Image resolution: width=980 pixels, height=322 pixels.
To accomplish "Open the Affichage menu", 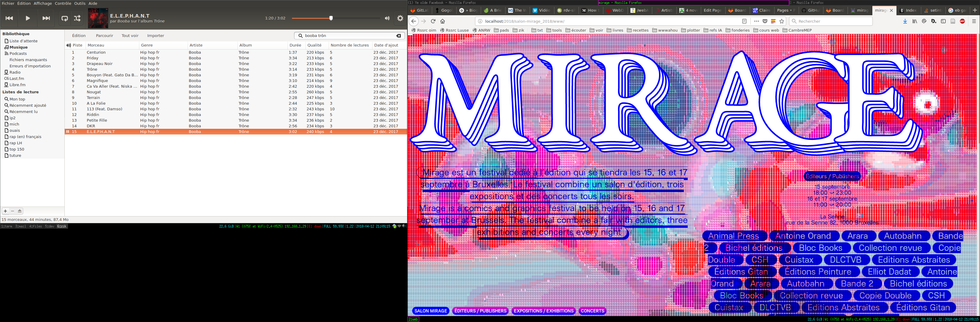I will [x=43, y=3].
